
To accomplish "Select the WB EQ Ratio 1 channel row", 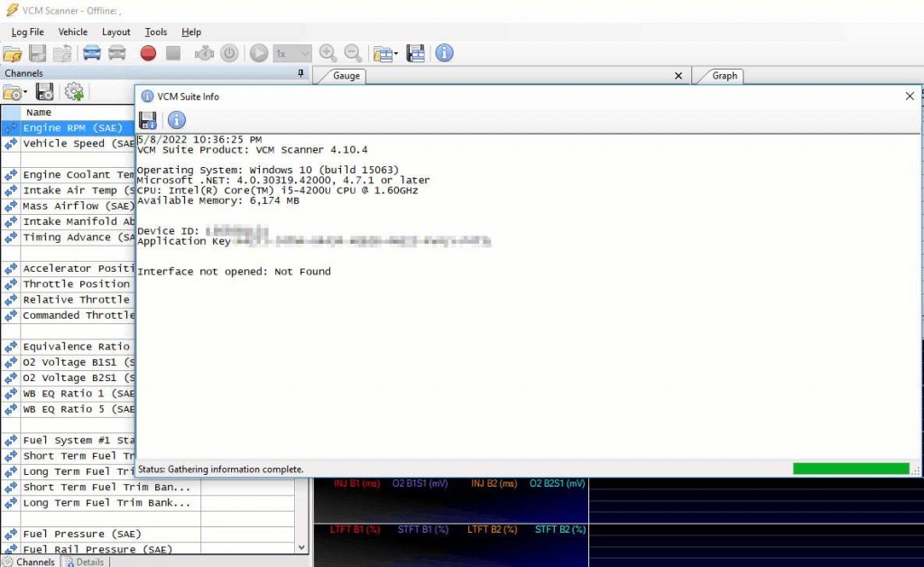I will pyautogui.click(x=69, y=393).
